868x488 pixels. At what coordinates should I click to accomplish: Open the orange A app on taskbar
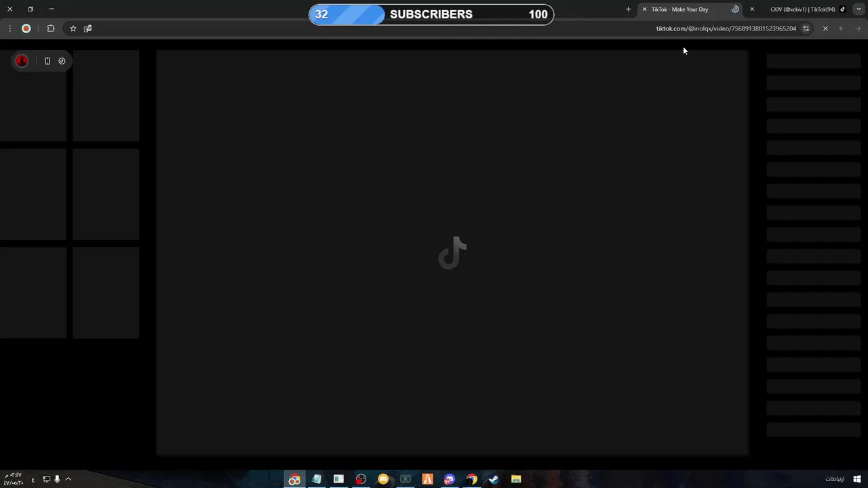pyautogui.click(x=427, y=479)
